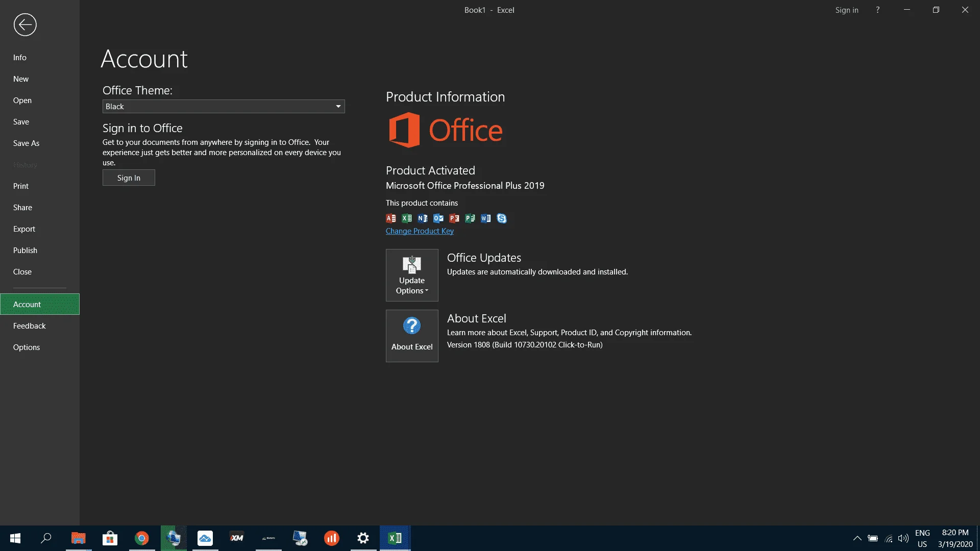This screenshot has height=551, width=980.
Task: Click the Sign In button
Action: [129, 178]
